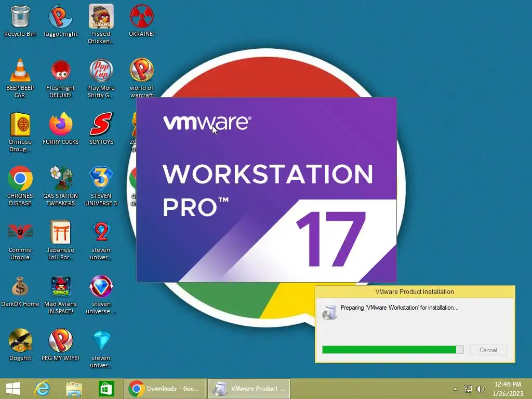Open File Explorer from the taskbar
The height and width of the screenshot is (399, 532).
point(74,389)
